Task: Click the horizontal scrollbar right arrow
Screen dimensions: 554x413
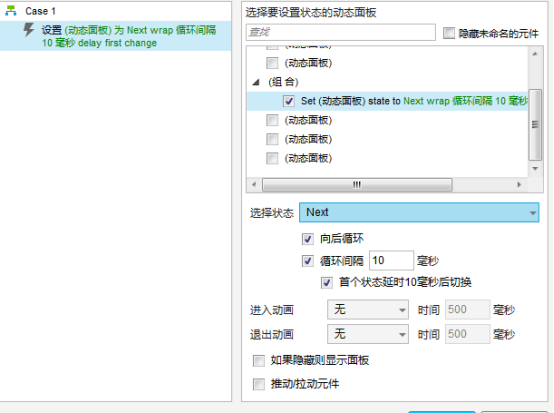Action: 519,184
